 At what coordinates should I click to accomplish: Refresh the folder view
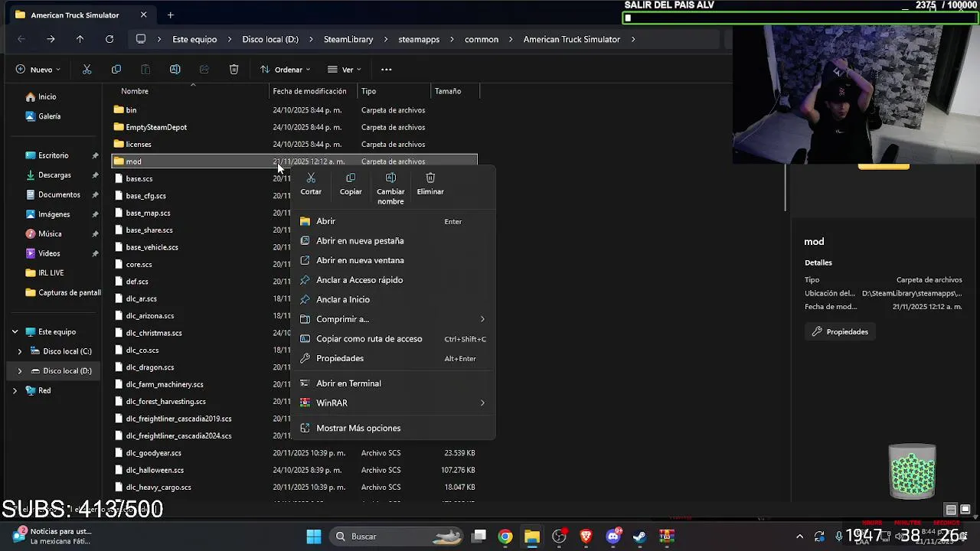109,39
